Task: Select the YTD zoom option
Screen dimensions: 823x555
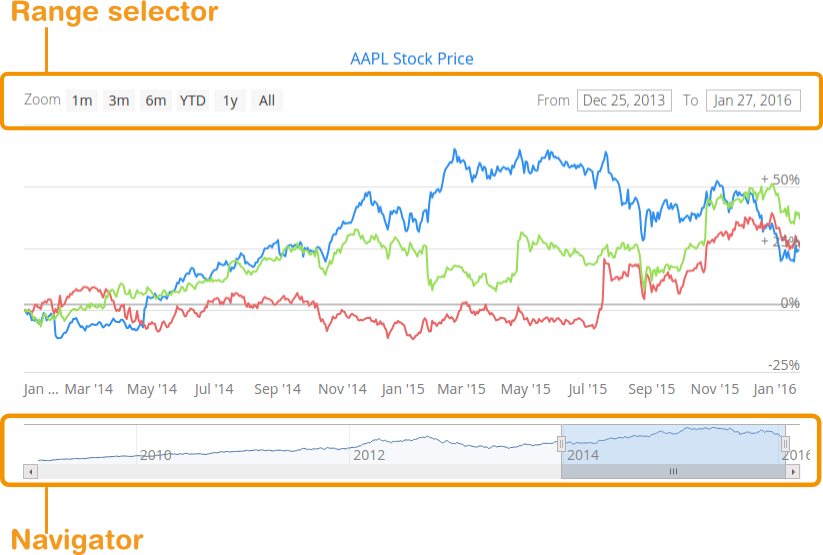Action: click(x=192, y=100)
